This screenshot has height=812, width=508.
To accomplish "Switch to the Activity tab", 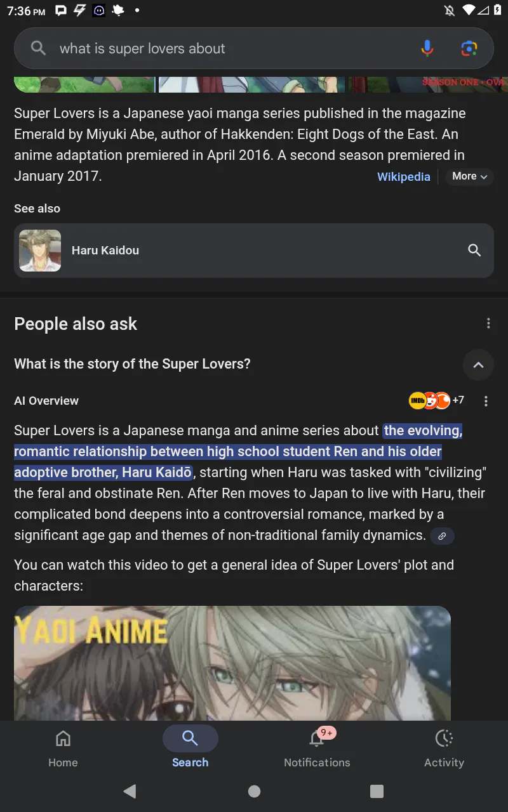I will click(444, 748).
